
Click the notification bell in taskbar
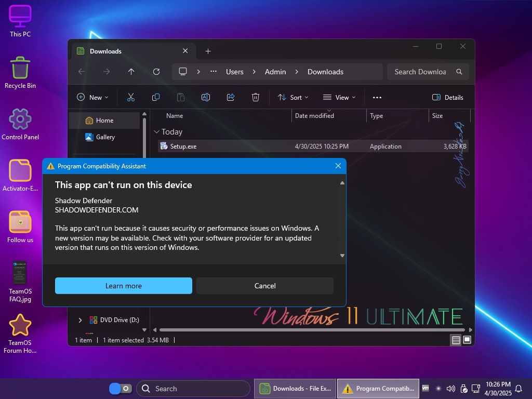click(x=518, y=389)
